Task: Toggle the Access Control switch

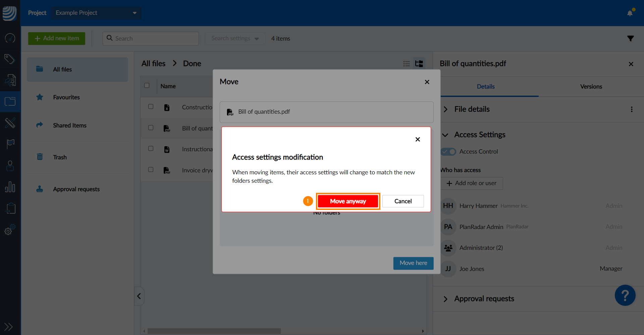Action: 448,152
